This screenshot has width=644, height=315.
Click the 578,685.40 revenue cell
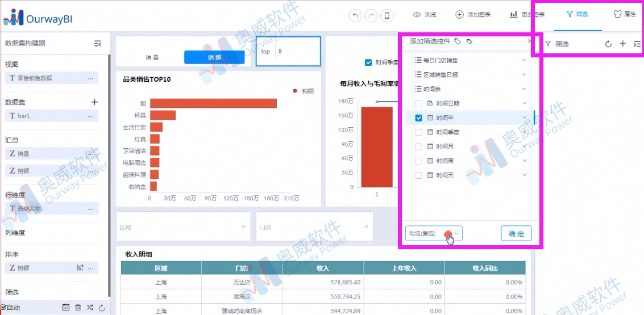click(x=323, y=282)
